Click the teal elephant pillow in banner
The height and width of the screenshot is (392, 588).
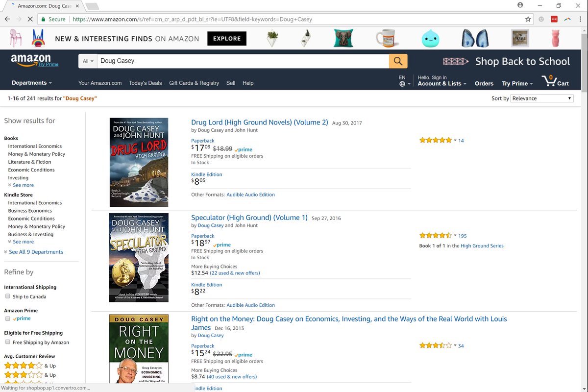pyautogui.click(x=343, y=38)
